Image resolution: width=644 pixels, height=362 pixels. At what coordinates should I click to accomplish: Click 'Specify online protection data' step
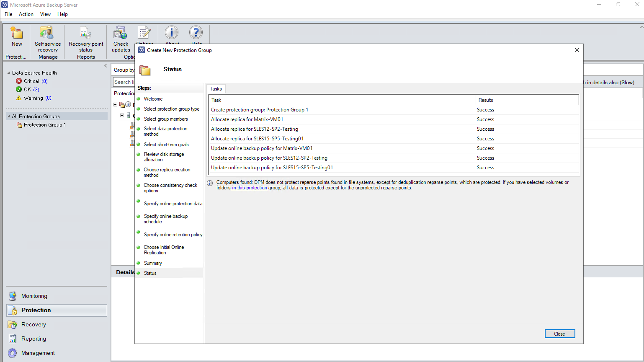coord(173,204)
